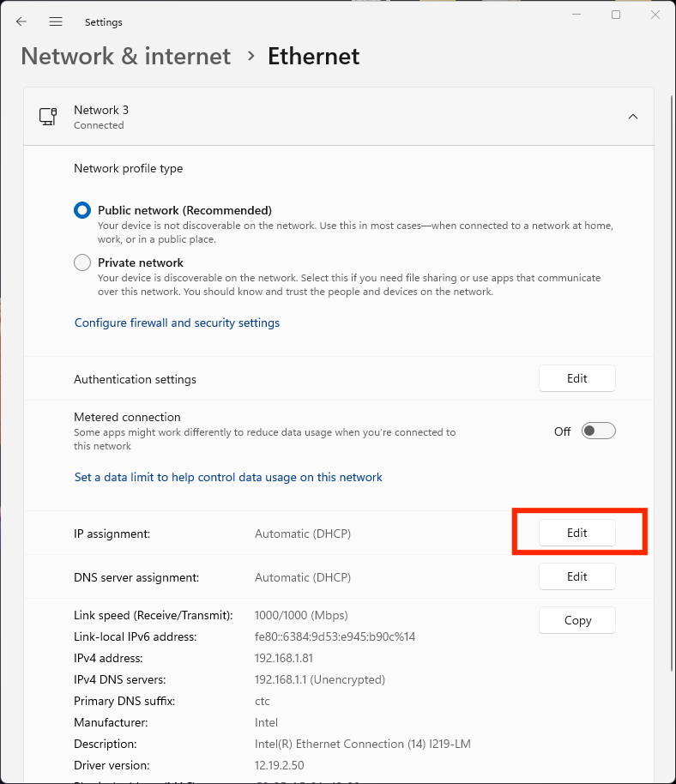Edit the DNS server assignment

click(x=576, y=576)
